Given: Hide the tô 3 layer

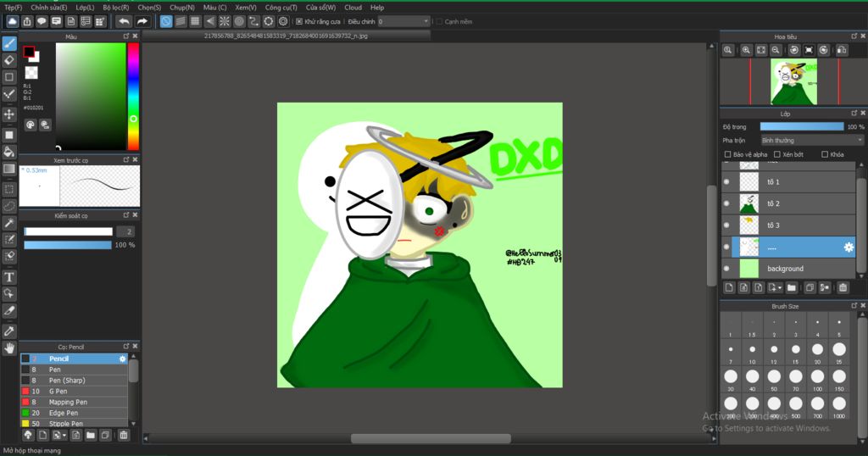Looking at the screenshot, I should 726,225.
